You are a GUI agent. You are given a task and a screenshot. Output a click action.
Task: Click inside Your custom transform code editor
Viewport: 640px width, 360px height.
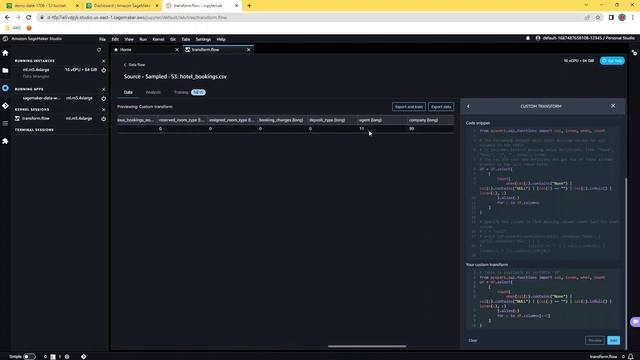click(x=543, y=299)
